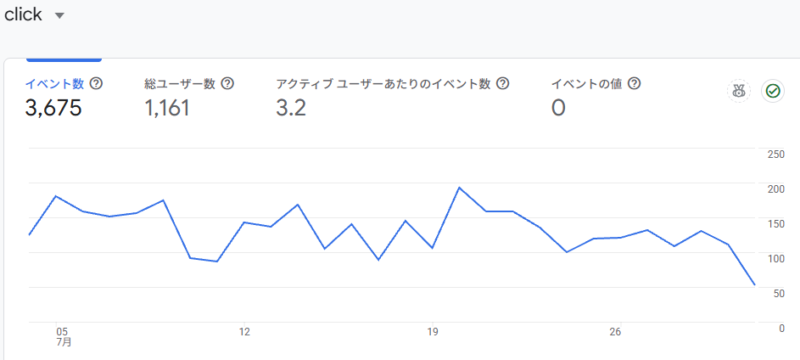
Task: Click the 19 date label on x-axis
Action: coord(433,332)
